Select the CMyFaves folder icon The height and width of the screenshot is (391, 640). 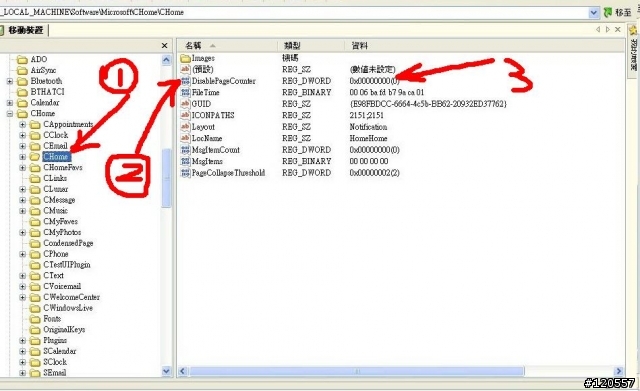click(35, 222)
